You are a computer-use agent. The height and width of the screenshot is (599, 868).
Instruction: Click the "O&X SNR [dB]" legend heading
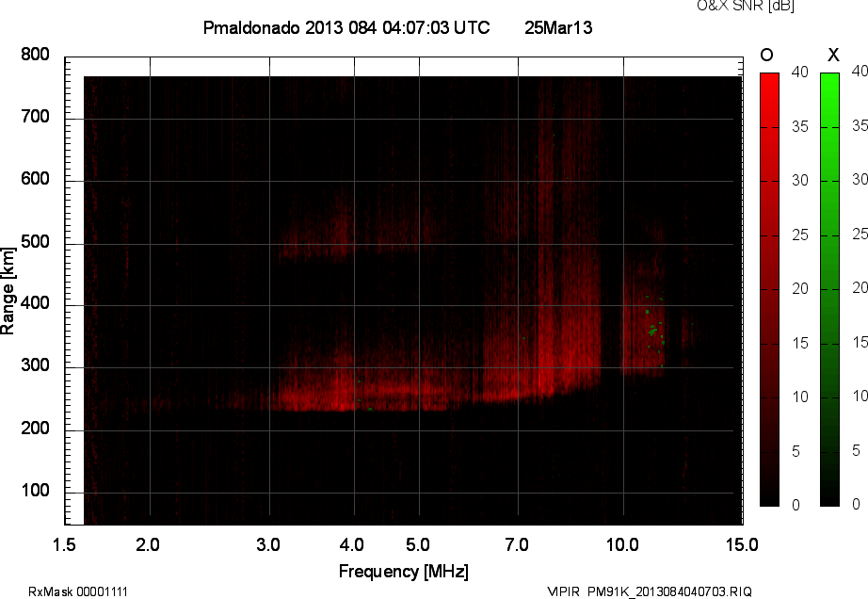[x=745, y=6]
